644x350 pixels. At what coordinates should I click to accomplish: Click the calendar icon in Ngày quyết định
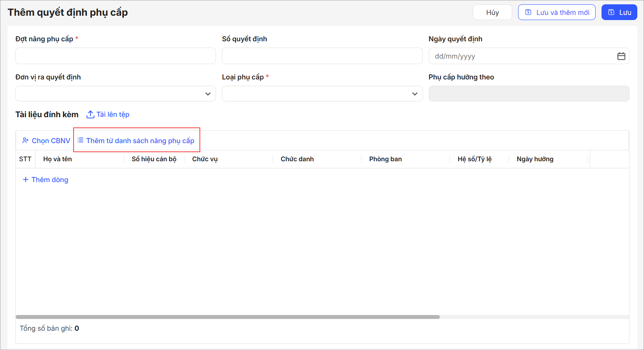pos(621,56)
